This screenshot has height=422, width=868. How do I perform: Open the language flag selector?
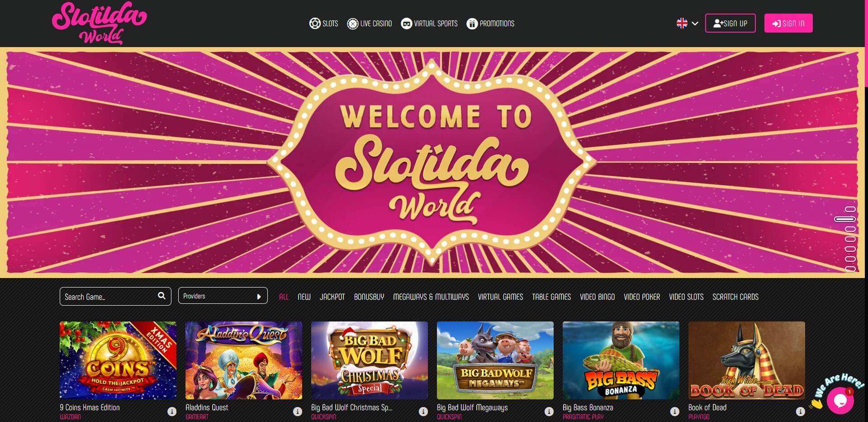coord(687,23)
